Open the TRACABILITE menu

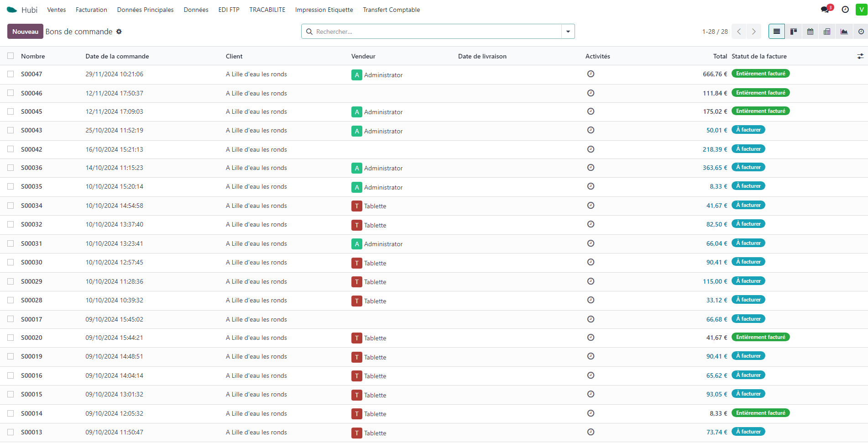267,10
